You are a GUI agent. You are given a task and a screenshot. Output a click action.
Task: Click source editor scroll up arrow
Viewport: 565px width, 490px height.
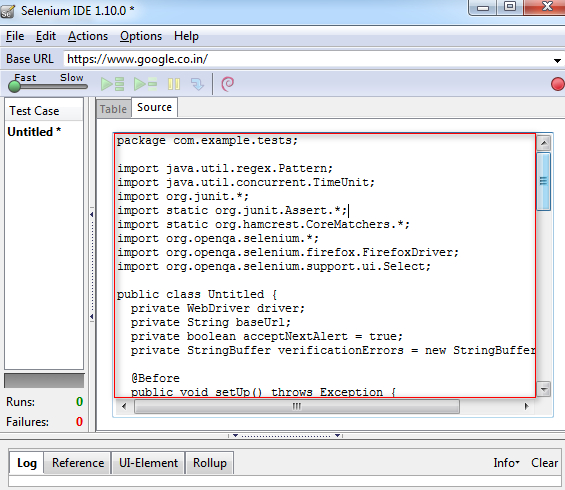pos(544,144)
